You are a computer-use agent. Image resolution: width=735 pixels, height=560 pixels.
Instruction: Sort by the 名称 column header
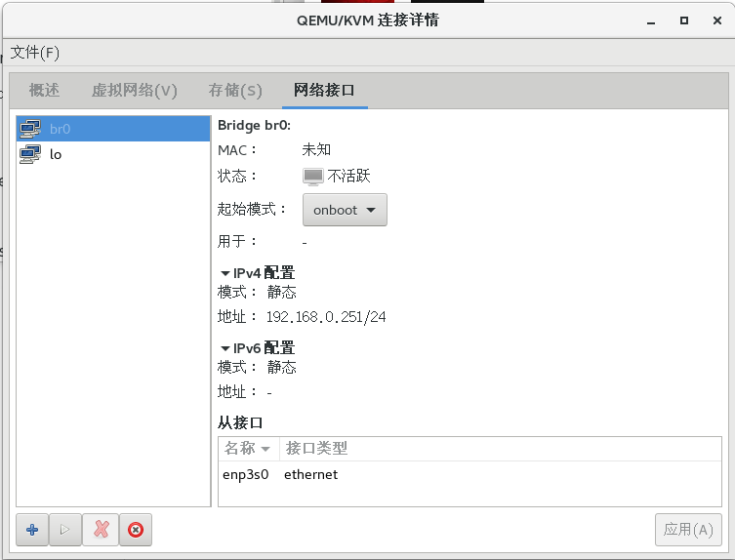(x=249, y=449)
